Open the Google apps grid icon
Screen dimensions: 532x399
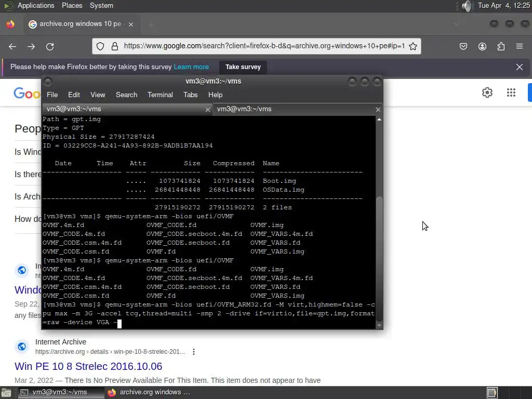[x=511, y=92]
